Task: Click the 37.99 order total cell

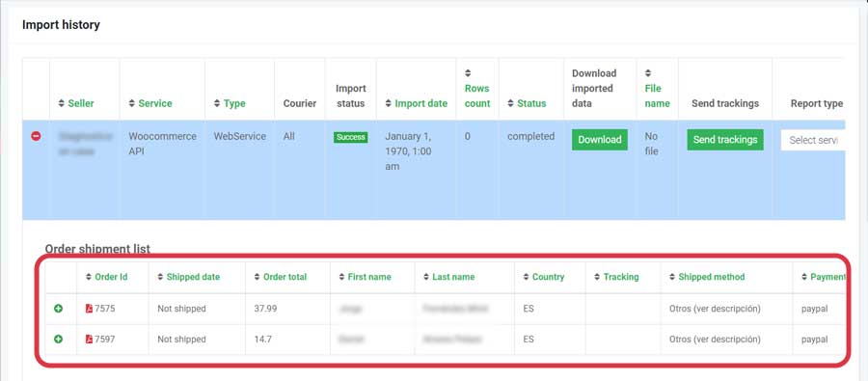Action: (265, 309)
